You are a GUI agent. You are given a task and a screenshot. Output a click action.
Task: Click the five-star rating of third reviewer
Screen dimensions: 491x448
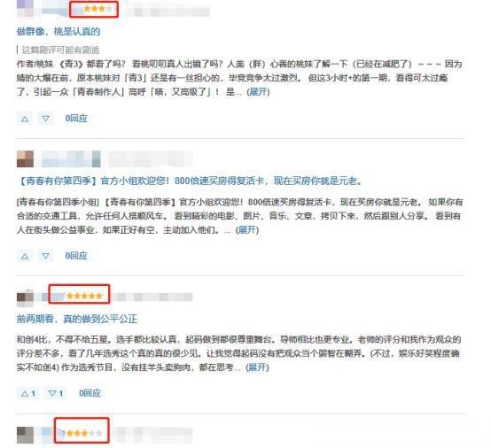[84, 296]
